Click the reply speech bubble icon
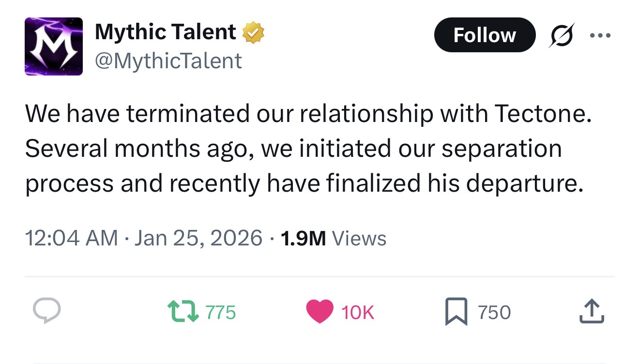Viewport: 639px width, 364px height. pyautogui.click(x=47, y=311)
